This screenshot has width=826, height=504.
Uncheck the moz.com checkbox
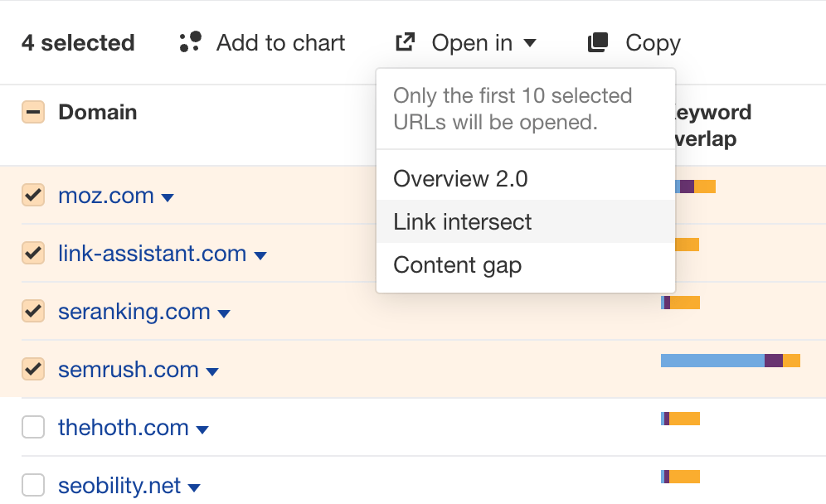coord(33,196)
